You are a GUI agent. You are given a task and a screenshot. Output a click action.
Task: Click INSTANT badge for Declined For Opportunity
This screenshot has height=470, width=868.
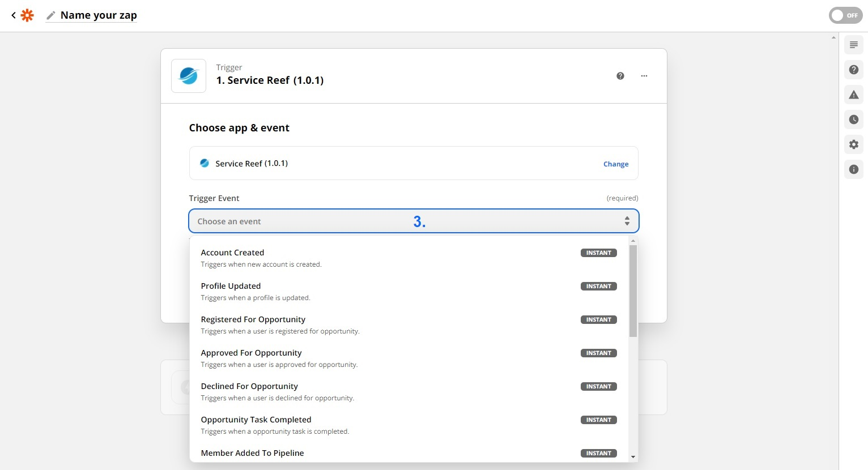(x=599, y=387)
